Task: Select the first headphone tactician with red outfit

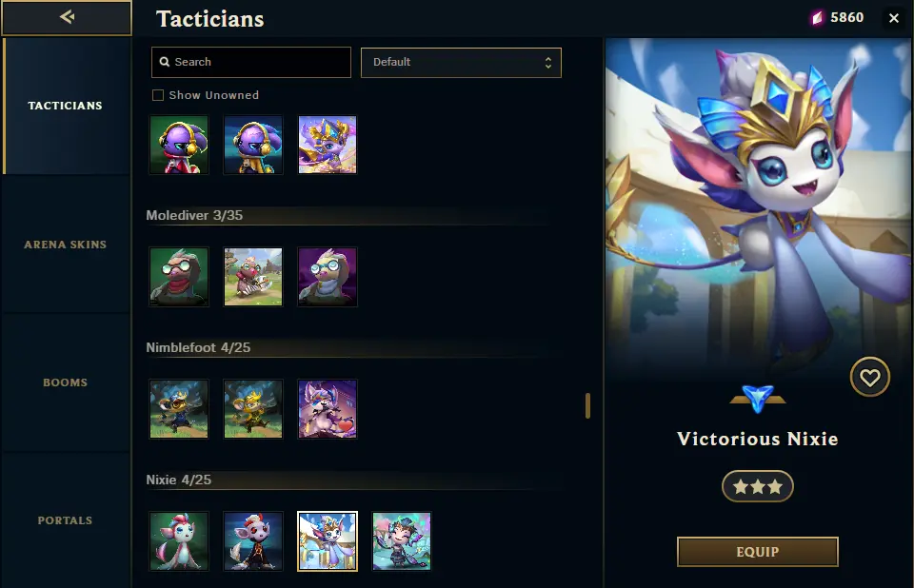Action: point(179,145)
